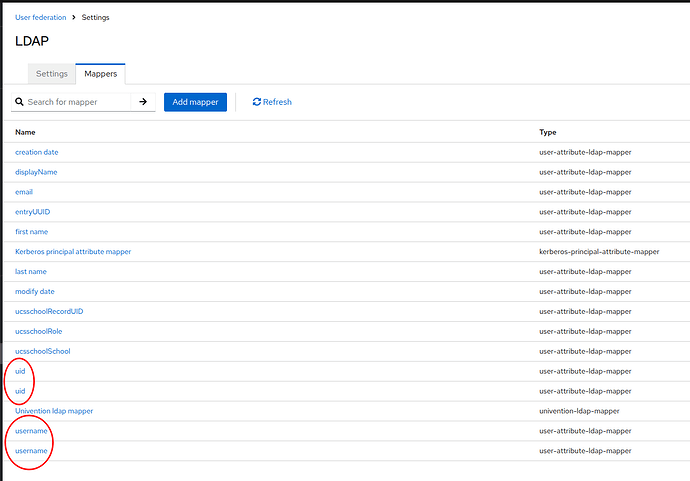
Task: Click the kerberos-principal-attribute-mapper type cell
Action: 599,251
